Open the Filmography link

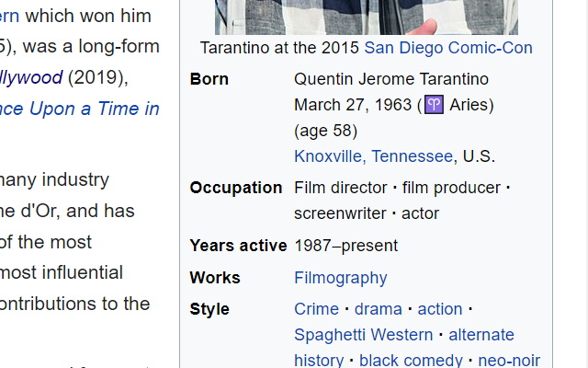pyautogui.click(x=341, y=278)
